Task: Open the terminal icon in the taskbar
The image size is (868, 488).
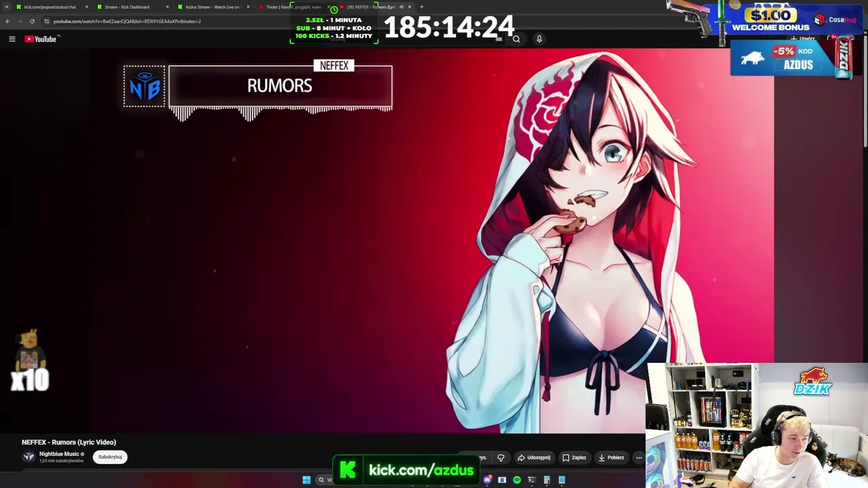Action: (532, 480)
